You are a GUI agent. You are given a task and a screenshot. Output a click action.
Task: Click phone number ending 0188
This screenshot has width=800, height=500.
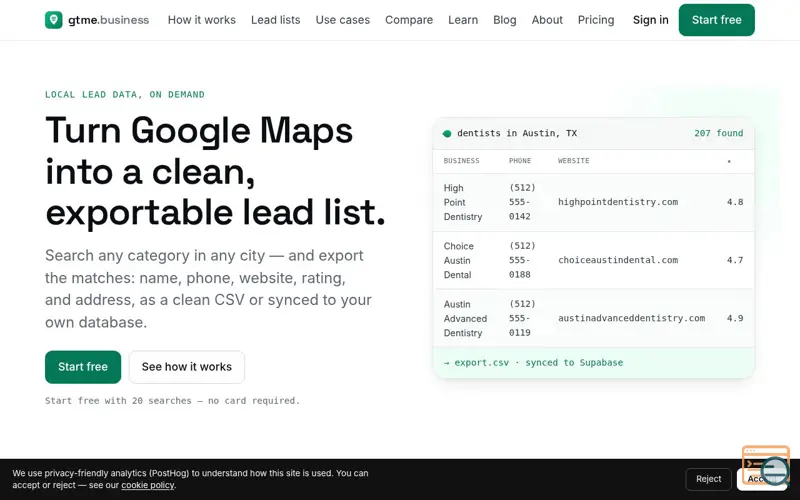coord(522,260)
